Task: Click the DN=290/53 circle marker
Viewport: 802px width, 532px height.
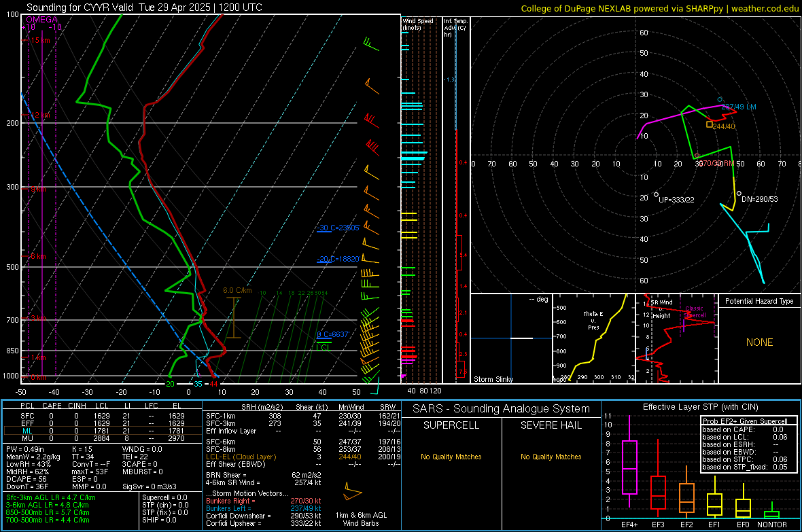Action: (x=739, y=194)
